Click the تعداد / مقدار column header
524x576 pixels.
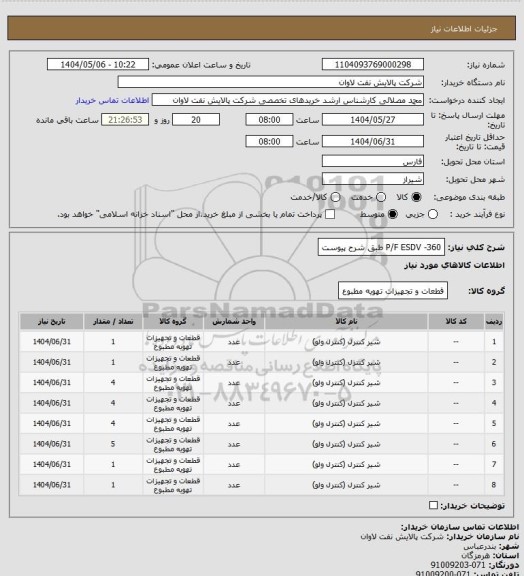point(113,321)
